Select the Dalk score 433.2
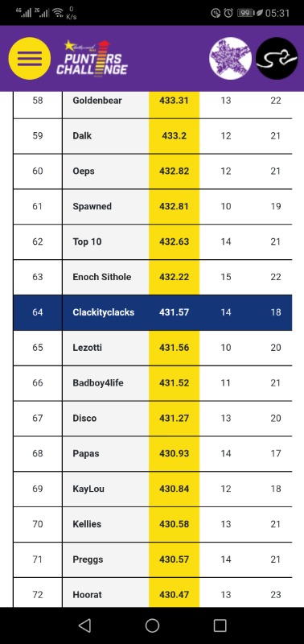 (174, 136)
